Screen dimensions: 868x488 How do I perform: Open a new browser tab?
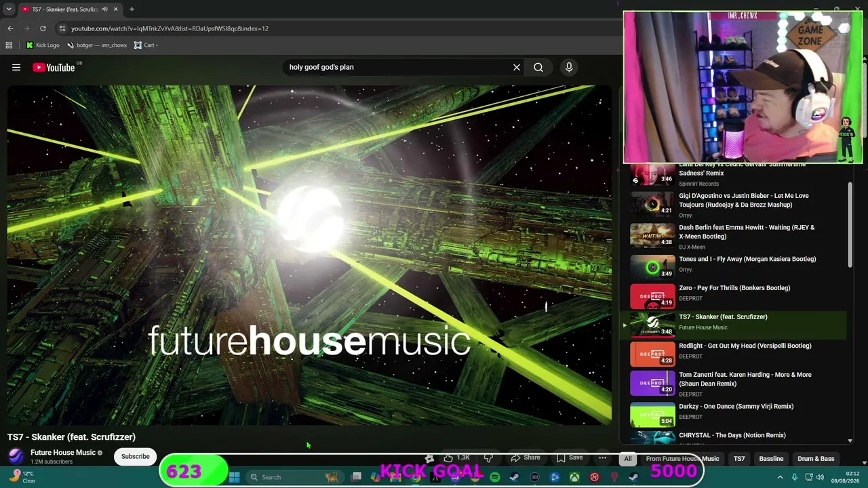click(x=132, y=9)
